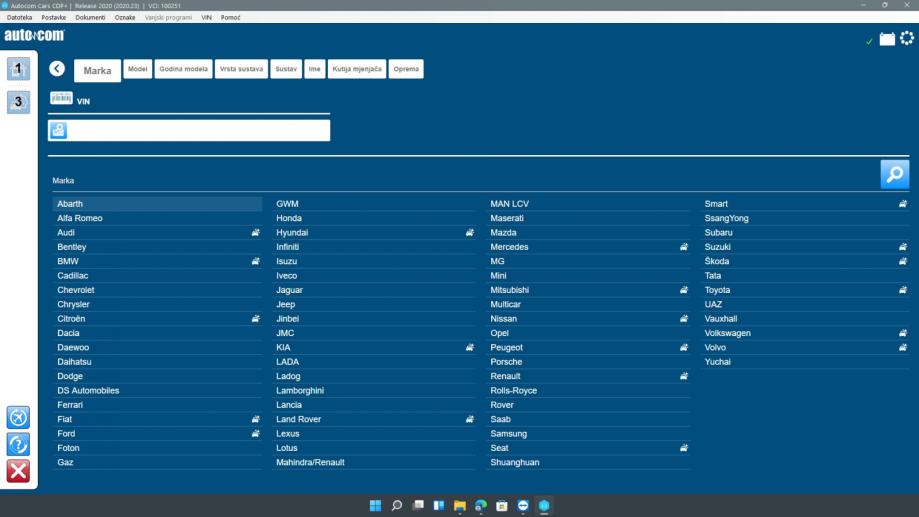The height and width of the screenshot is (517, 919).
Task: Click the green checkmark connection icon
Action: [x=869, y=41]
